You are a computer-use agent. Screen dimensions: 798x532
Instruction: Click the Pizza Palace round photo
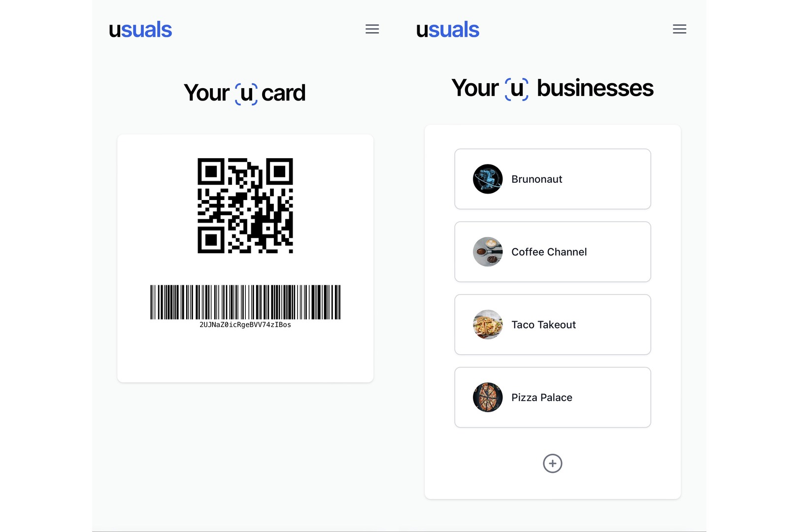(x=488, y=398)
